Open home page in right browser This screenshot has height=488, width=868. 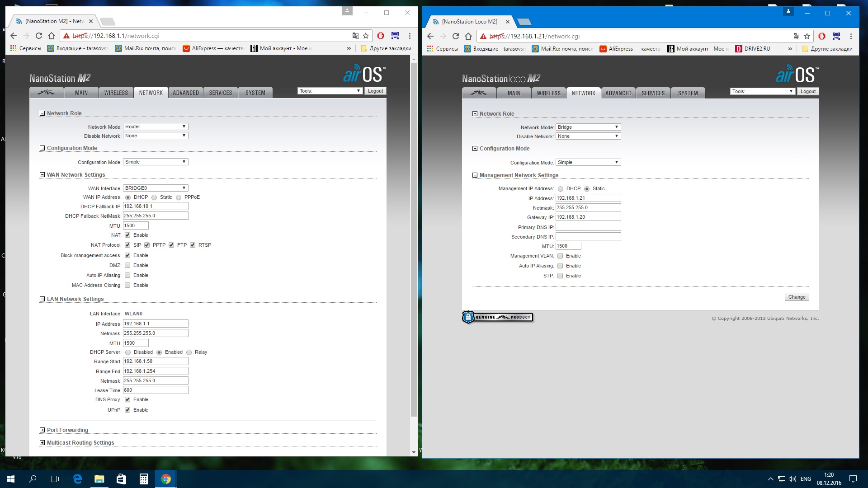click(468, 36)
